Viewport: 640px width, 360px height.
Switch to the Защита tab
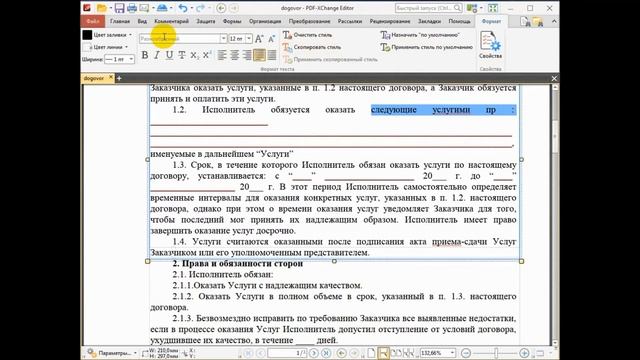[206, 21]
